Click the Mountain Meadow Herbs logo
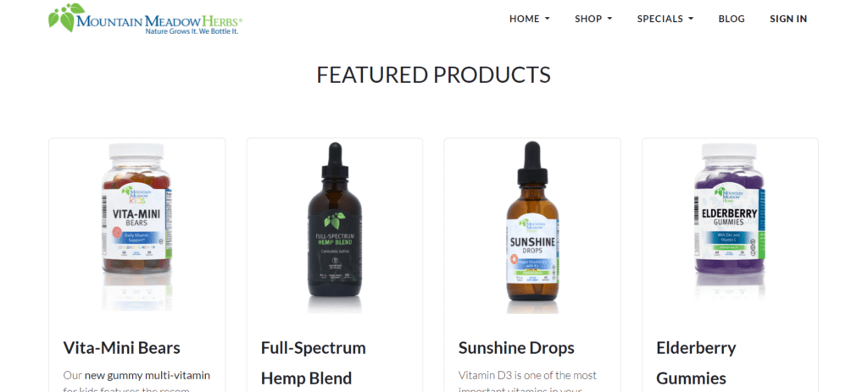This screenshot has height=392, width=868. pos(145,19)
